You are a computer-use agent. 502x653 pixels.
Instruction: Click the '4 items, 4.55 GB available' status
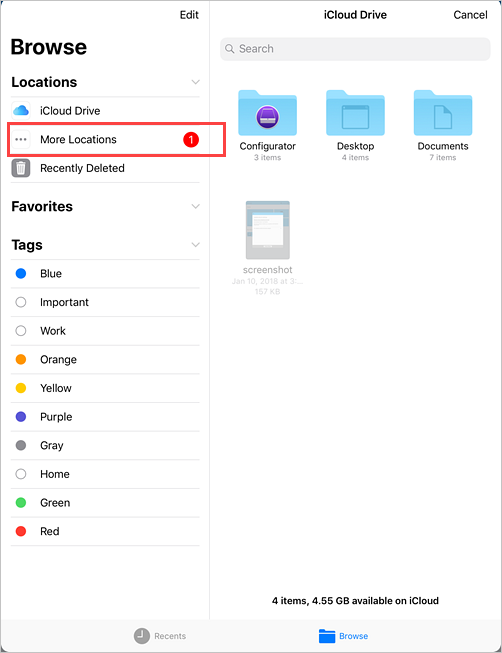click(x=355, y=601)
